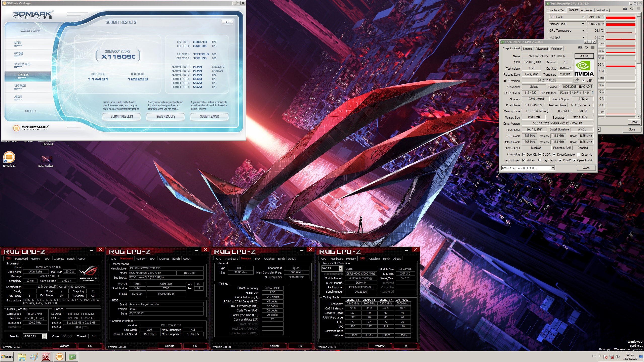Image resolution: width=644 pixels, height=362 pixels.
Task: Toggle the UEFI checkbox in GPU-Z
Action: [583, 80]
